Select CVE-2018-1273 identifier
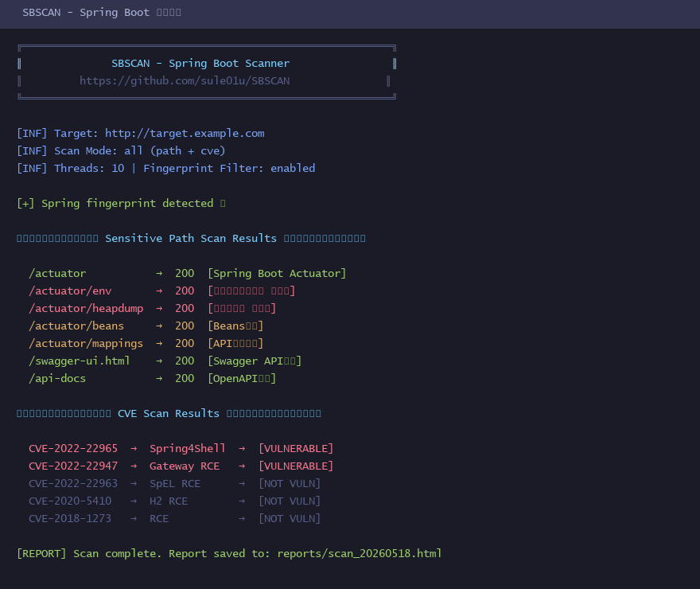The width and height of the screenshot is (700, 589). coord(70,519)
